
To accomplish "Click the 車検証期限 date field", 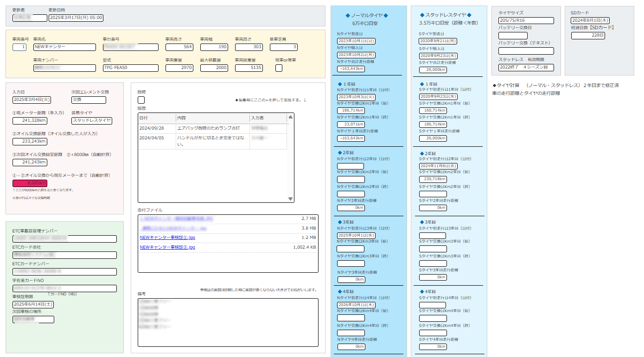I will point(33,304).
